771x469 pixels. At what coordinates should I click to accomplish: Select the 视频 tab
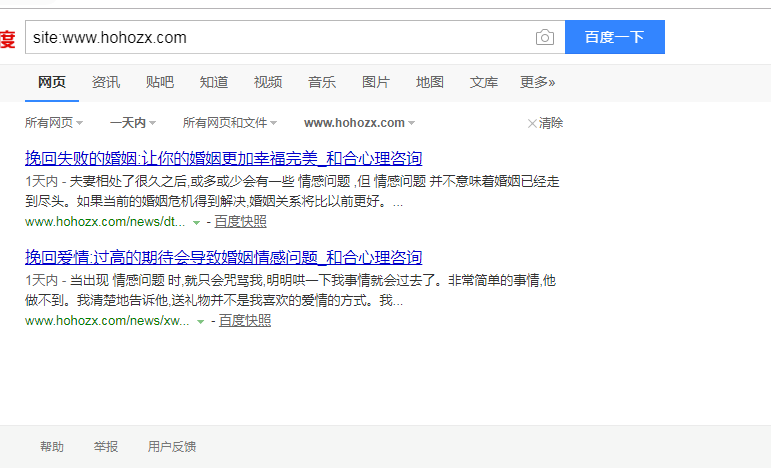[268, 82]
